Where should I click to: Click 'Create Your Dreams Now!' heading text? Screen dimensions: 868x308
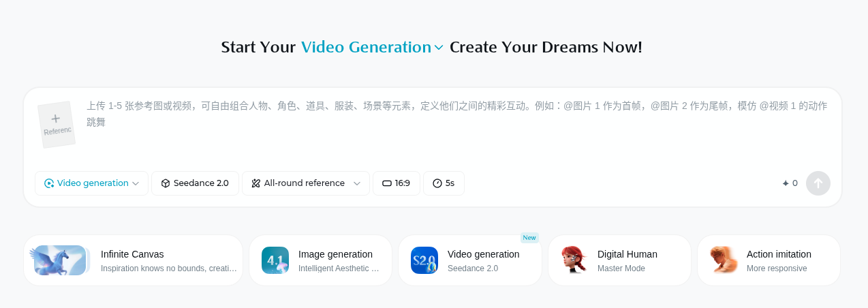[x=546, y=47]
